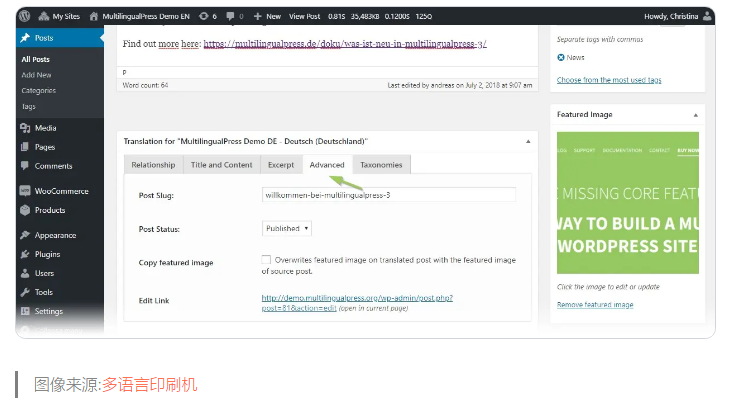Image resolution: width=754 pixels, height=412 pixels.
Task: Click the user avatar icon beside Howdy
Action: click(707, 16)
